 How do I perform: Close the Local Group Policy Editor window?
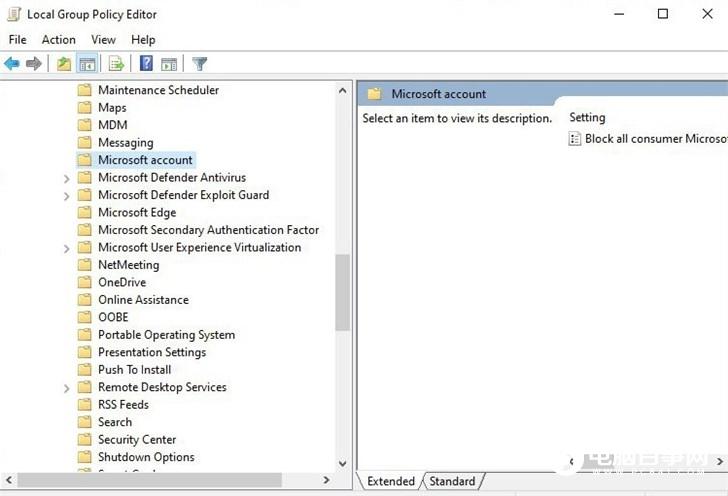pyautogui.click(x=707, y=14)
